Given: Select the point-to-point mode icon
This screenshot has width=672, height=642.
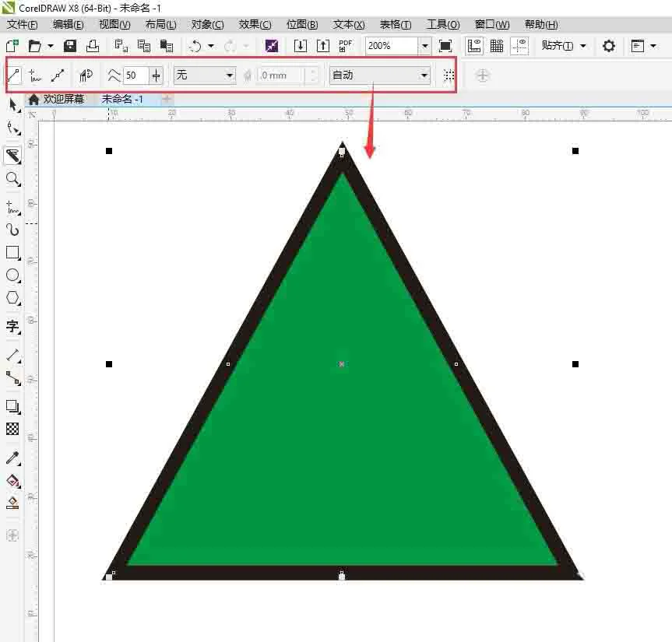Looking at the screenshot, I should [x=58, y=75].
